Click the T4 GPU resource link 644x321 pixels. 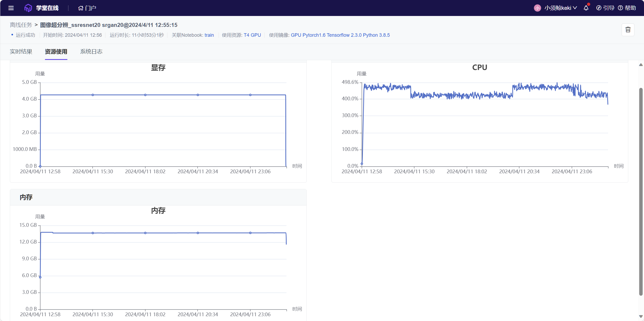tap(252, 35)
